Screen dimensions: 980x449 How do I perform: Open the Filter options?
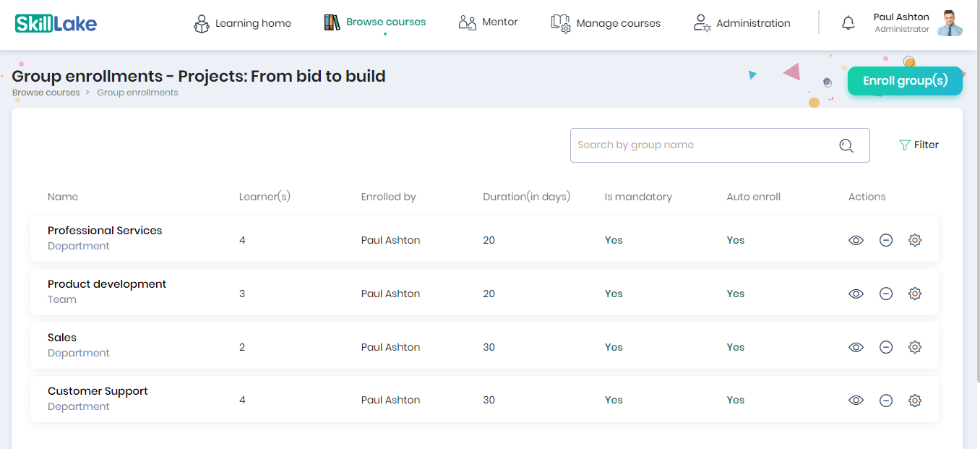point(919,145)
